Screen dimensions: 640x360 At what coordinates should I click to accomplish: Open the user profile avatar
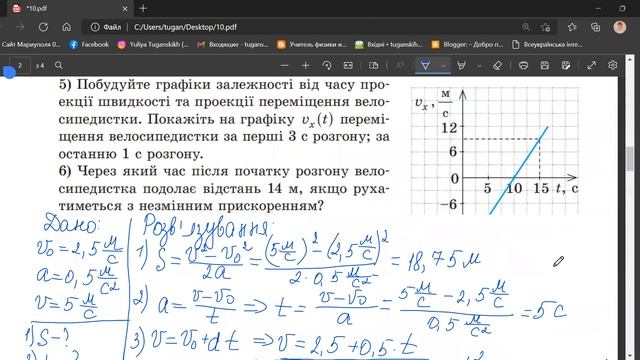(x=620, y=27)
